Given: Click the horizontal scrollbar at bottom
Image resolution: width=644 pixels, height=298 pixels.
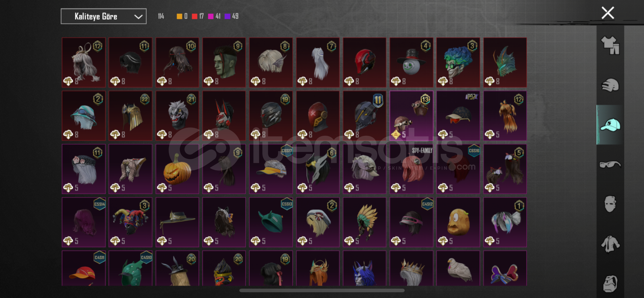Looking at the screenshot, I should [x=322, y=290].
